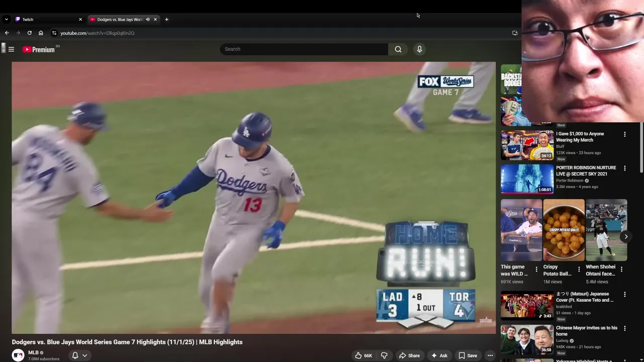Play the 'This game was WILD' short
This screenshot has width=644, height=362.
tap(521, 230)
